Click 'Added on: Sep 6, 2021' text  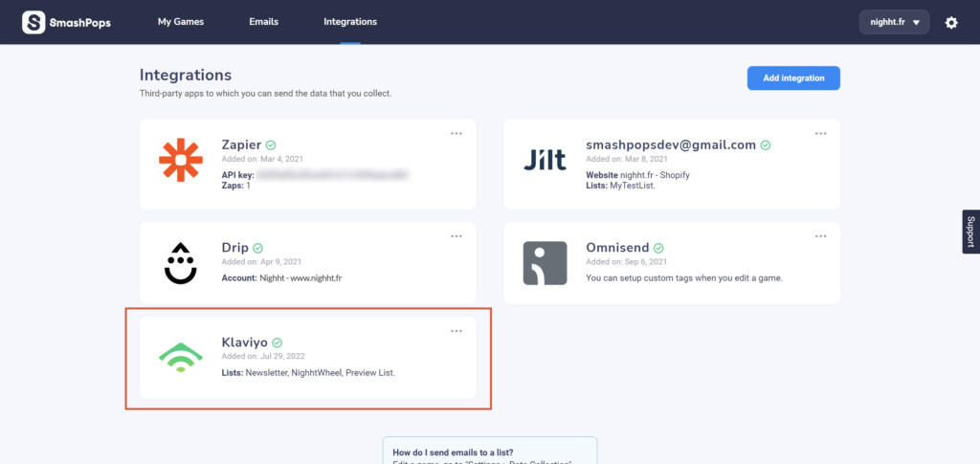pyautogui.click(x=626, y=262)
